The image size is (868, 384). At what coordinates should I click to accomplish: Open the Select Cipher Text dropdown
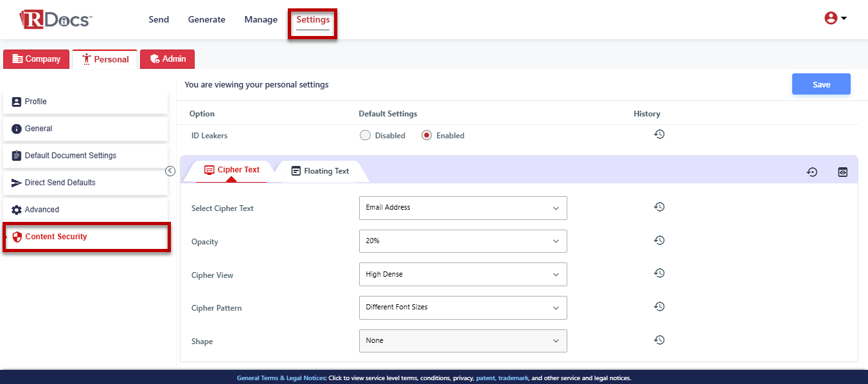click(463, 208)
